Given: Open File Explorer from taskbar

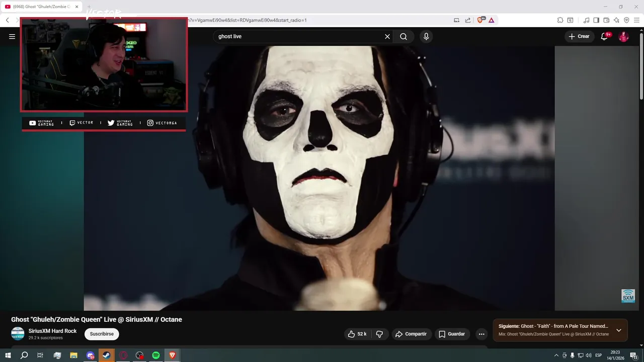Looking at the screenshot, I should (73, 355).
